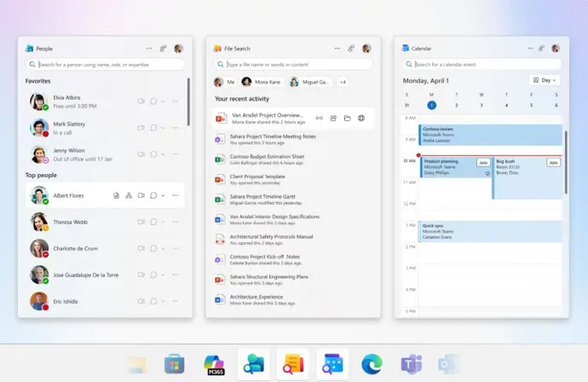Expand chat options arrow for Eric Ishida
The image size is (588, 382).
pos(163,301)
